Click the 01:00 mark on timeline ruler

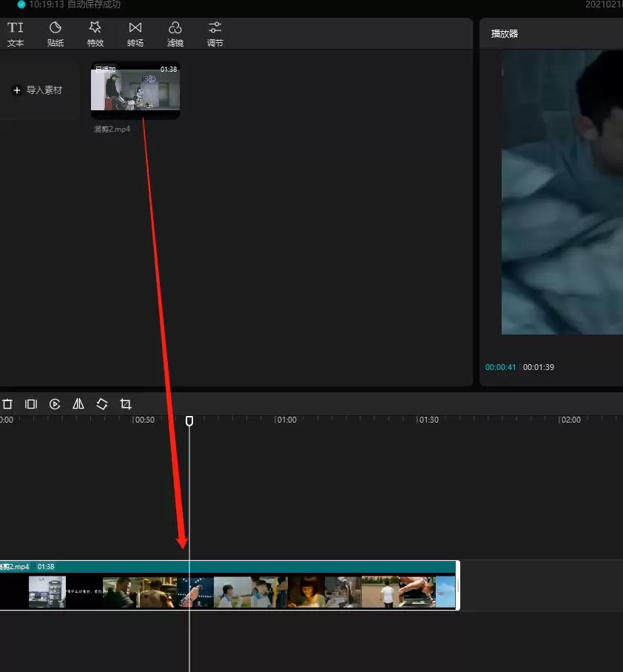point(285,420)
